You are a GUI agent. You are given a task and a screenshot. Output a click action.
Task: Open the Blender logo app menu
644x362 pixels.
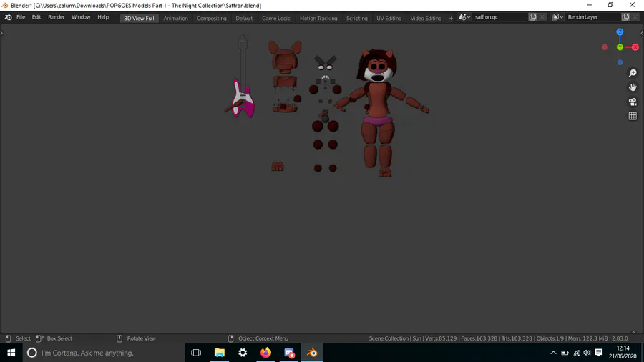click(x=8, y=17)
